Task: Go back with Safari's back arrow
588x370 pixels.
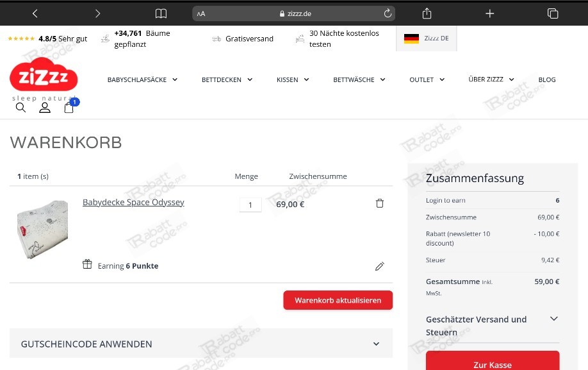Action: pyautogui.click(x=35, y=13)
